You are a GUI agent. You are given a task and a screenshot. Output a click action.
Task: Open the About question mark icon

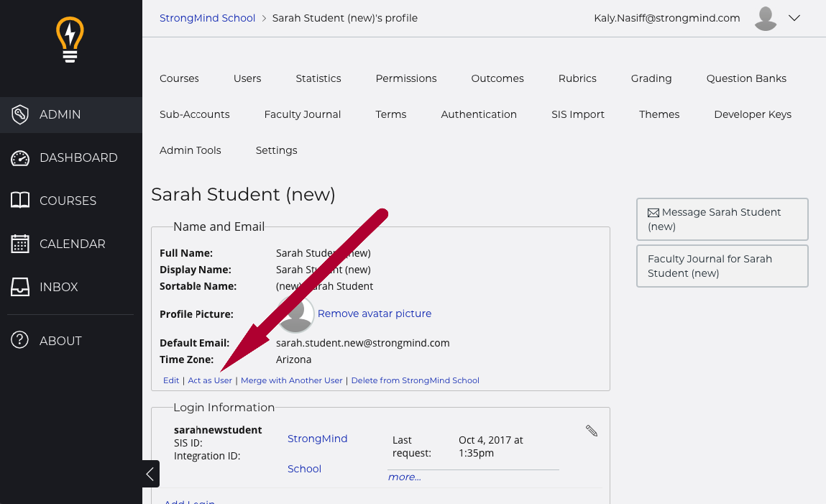20,341
